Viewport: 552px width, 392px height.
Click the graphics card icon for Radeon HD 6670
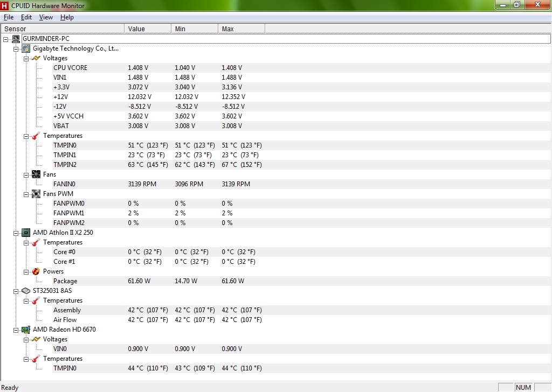pos(26,330)
